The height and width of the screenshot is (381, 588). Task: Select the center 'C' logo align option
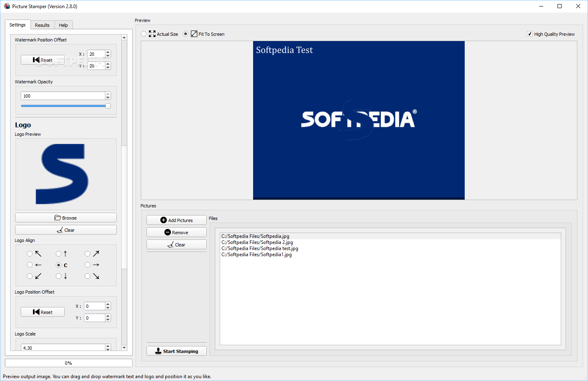59,265
